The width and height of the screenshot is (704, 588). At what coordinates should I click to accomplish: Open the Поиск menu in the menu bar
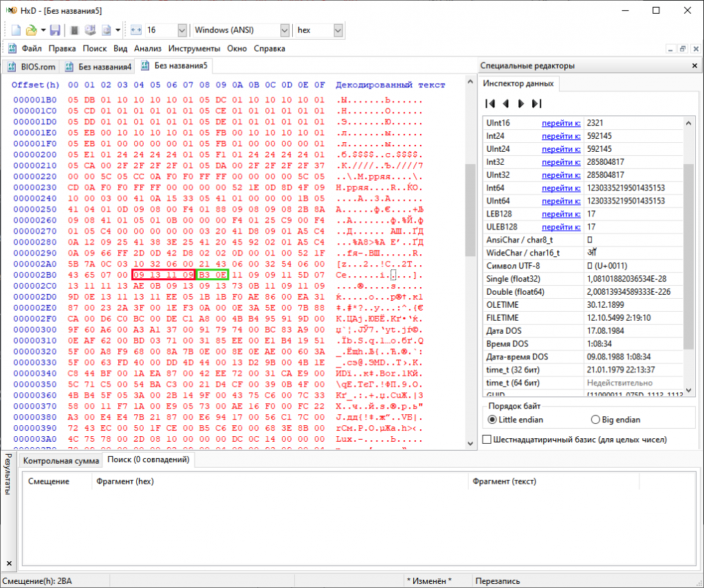94,49
